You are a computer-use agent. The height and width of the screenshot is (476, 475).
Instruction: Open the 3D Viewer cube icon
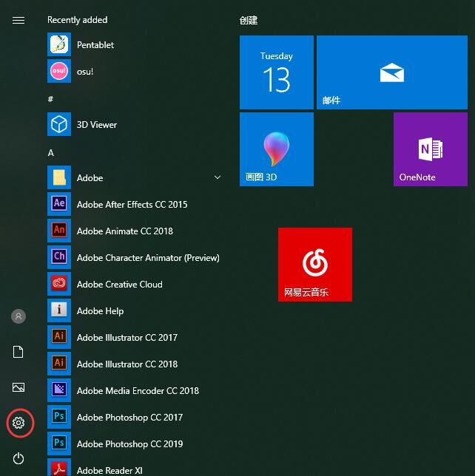point(59,124)
